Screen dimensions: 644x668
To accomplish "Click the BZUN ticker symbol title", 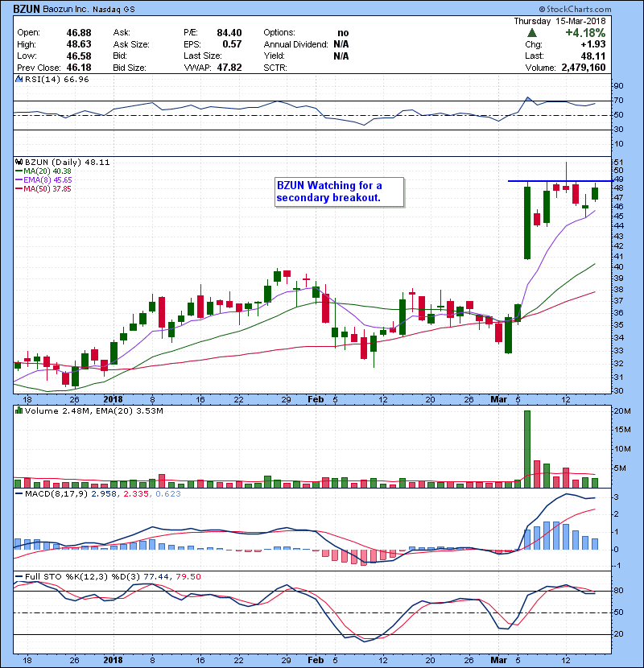I will (x=27, y=9).
